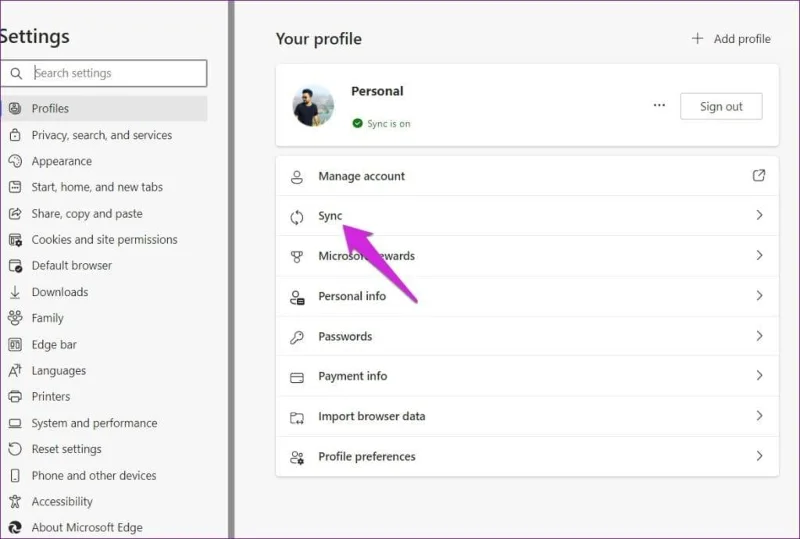Click the 'Sync is on' status text

(x=389, y=124)
